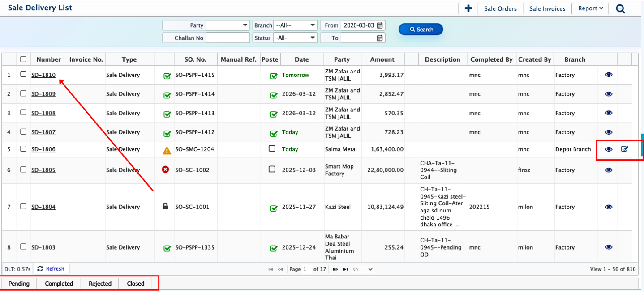This screenshot has height=301, width=644.
Task: Open the Status dropdown filter
Action: tap(296, 38)
